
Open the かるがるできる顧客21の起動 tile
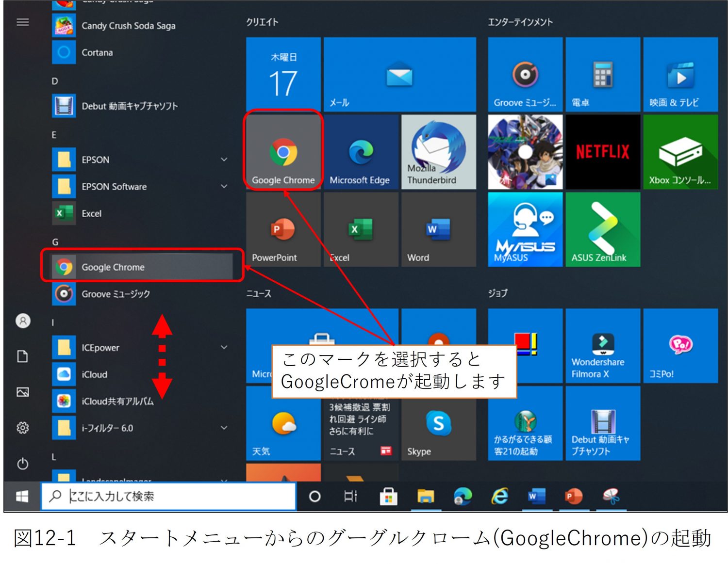(525, 423)
